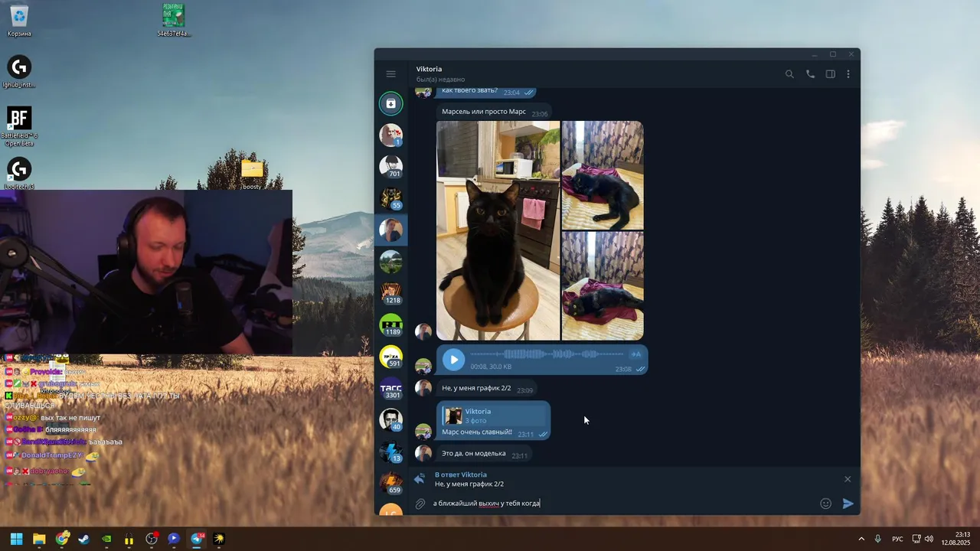Select the Battlefield 6 Open Beta shortcut
Image resolution: width=980 pixels, height=551 pixels.
19,126
